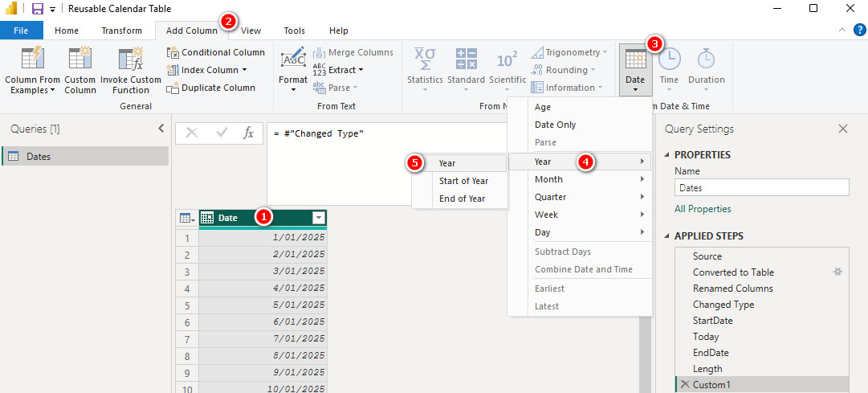Switch to the Transform ribbon tab
868x393 pixels.
[121, 31]
